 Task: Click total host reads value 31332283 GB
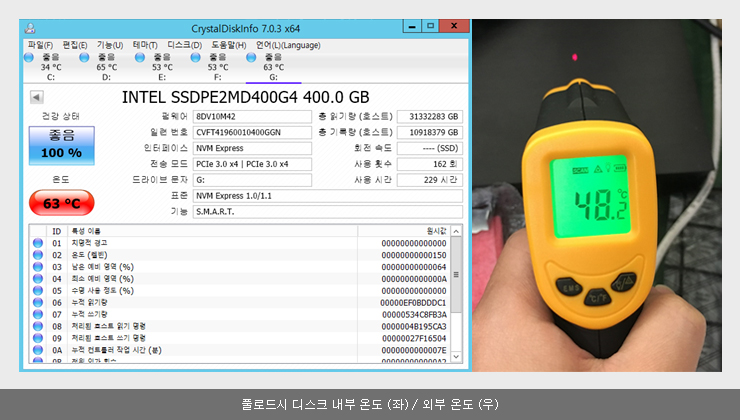click(430, 117)
